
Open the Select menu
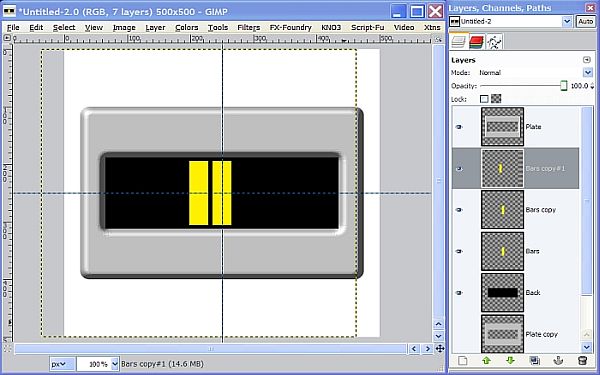pos(64,28)
